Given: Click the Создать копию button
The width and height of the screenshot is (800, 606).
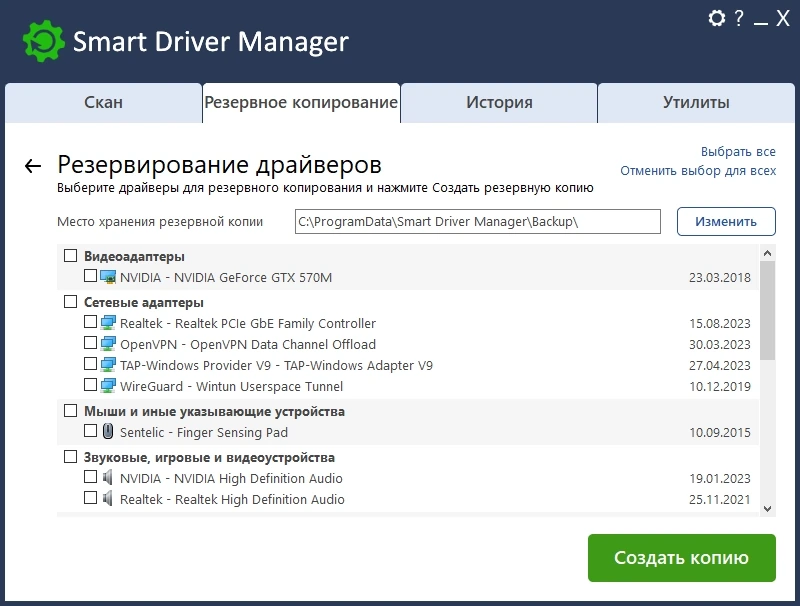Looking at the screenshot, I should (682, 558).
